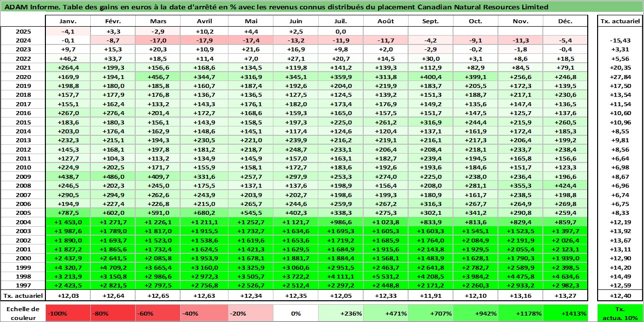This screenshot has height=322, width=644.
Task: Click monthly actuarial rate '+12,03' for Janv.
Action: (x=68, y=295)
